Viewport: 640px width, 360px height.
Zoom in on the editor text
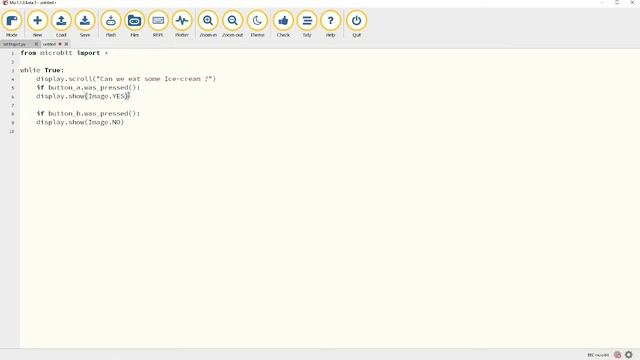tap(208, 24)
